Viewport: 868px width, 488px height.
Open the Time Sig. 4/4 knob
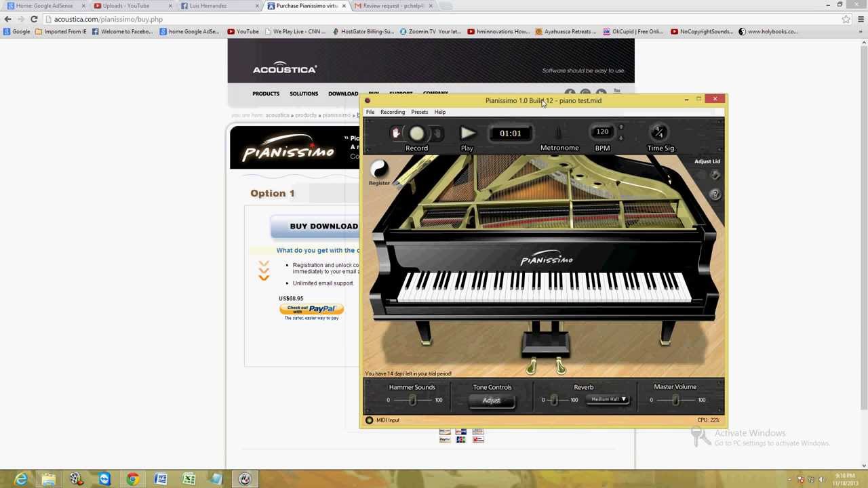pyautogui.click(x=659, y=133)
